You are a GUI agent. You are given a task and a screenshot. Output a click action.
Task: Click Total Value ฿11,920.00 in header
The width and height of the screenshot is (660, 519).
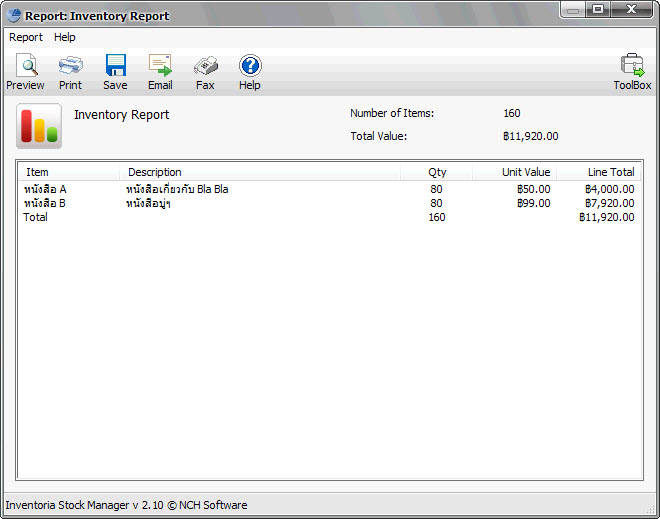click(531, 136)
